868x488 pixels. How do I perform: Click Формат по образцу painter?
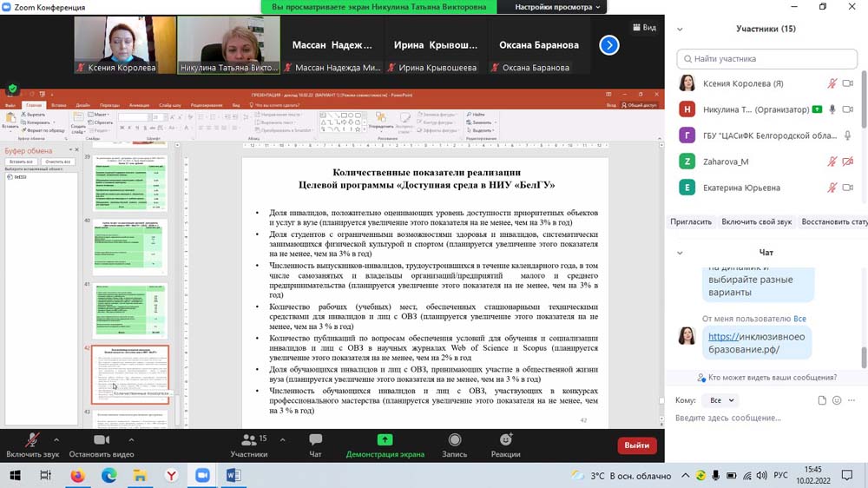click(43, 130)
